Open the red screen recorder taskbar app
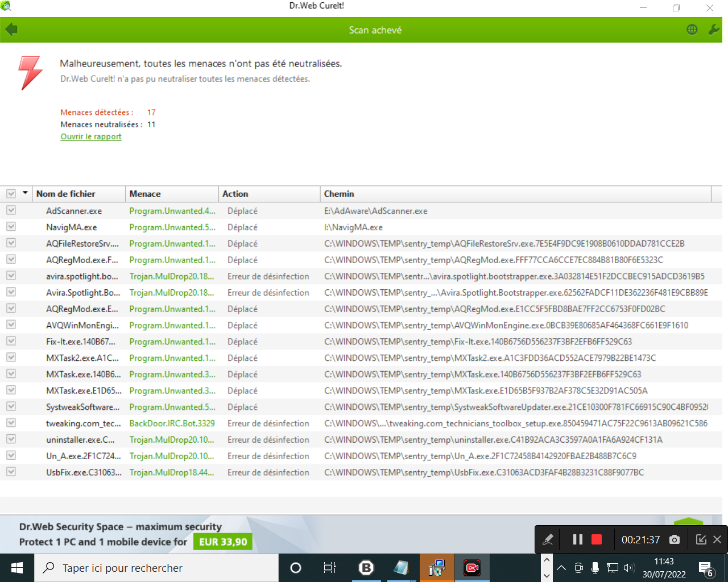 tap(472, 568)
